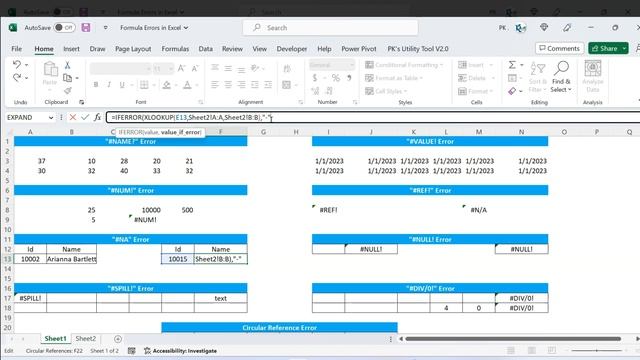Click the Insert Function fx icon
Screen dimensions: 640x360
[x=98, y=118]
